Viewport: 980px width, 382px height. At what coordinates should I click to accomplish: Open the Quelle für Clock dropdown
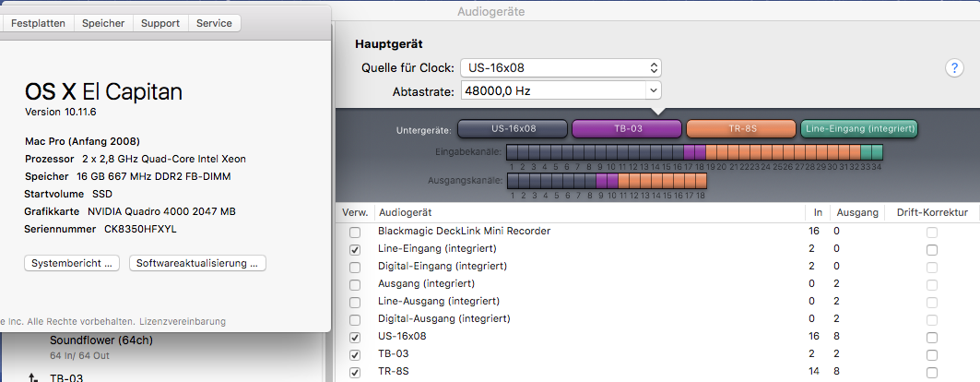[561, 67]
